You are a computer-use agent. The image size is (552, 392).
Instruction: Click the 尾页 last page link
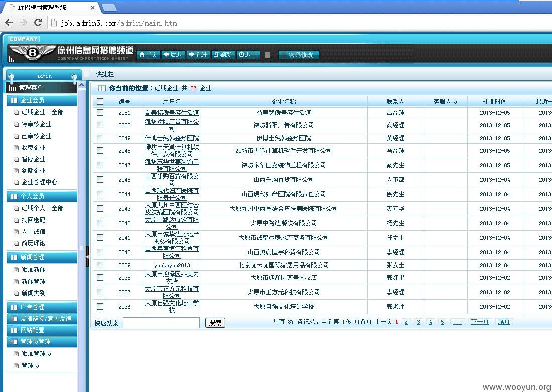(504, 322)
